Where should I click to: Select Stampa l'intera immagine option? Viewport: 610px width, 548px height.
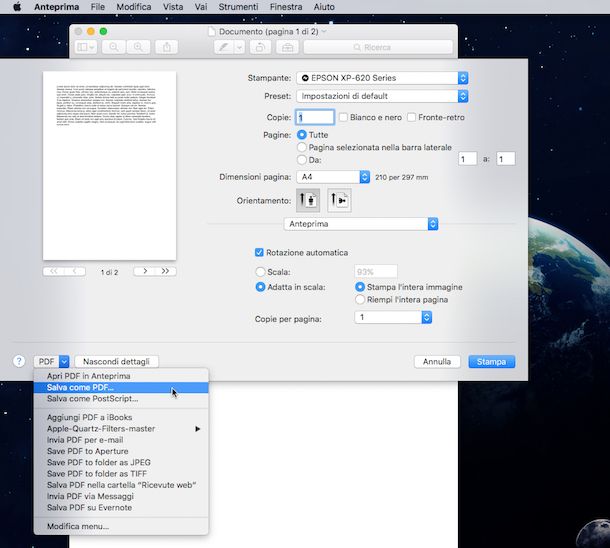tap(360, 287)
